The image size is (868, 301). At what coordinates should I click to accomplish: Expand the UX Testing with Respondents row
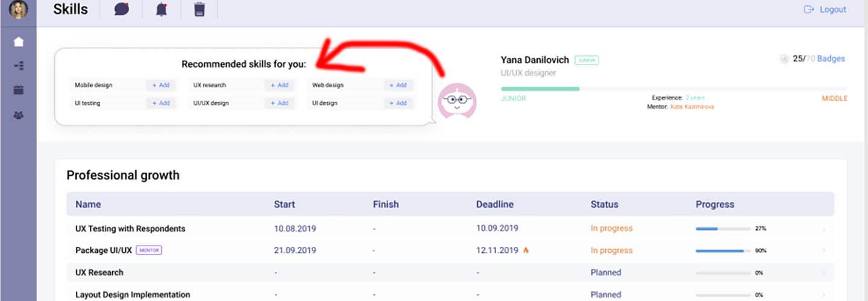pyautogui.click(x=823, y=229)
